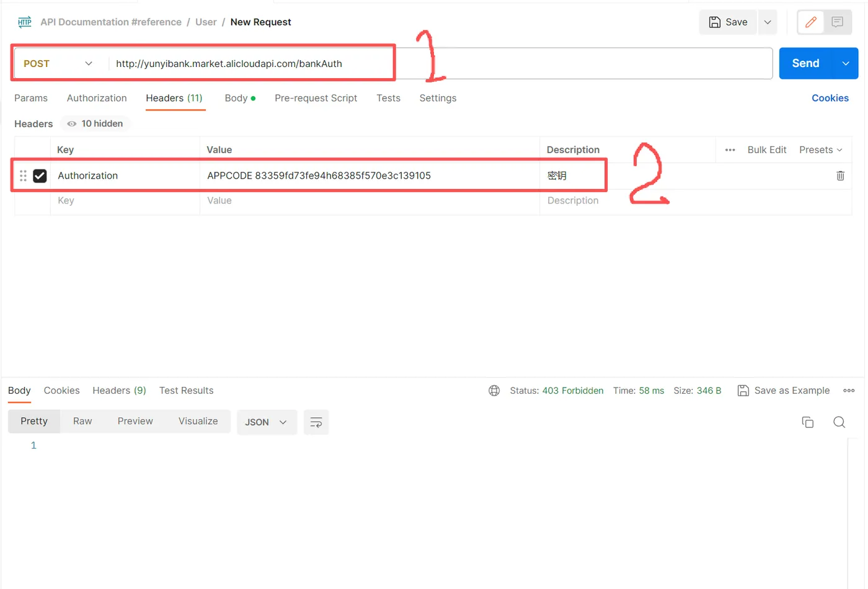This screenshot has width=868, height=589.
Task: Click the pencil edit icon
Action: click(x=810, y=22)
